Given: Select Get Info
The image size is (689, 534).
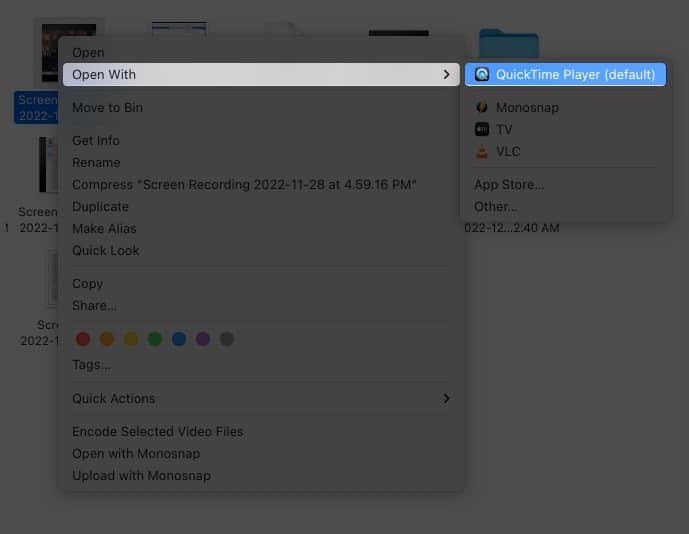Looking at the screenshot, I should (261, 141).
